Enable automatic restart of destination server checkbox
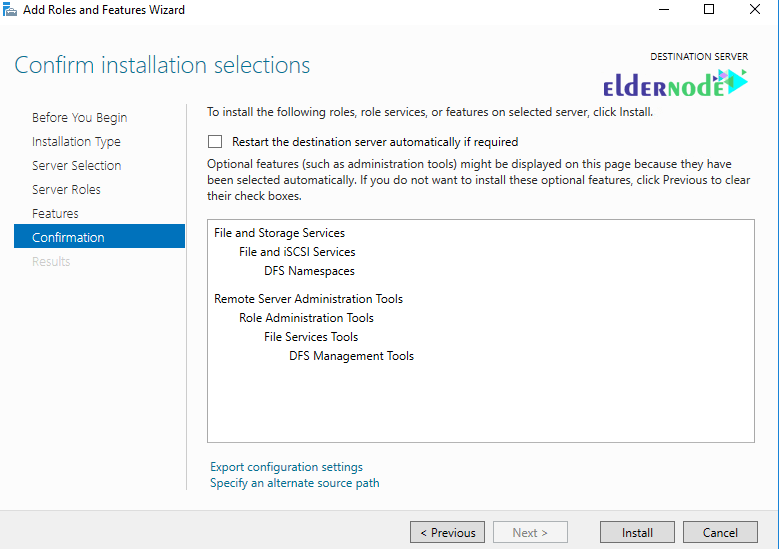The height and width of the screenshot is (549, 779). coord(215,142)
